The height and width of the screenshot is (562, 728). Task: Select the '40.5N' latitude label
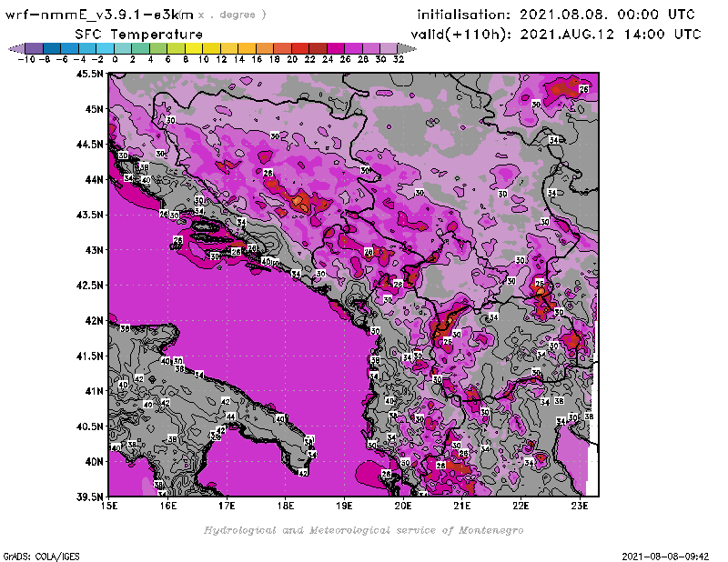click(x=89, y=427)
